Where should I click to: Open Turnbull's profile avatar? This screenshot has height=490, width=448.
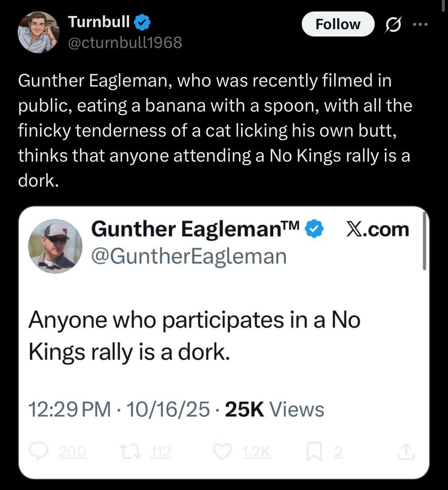coord(38,32)
